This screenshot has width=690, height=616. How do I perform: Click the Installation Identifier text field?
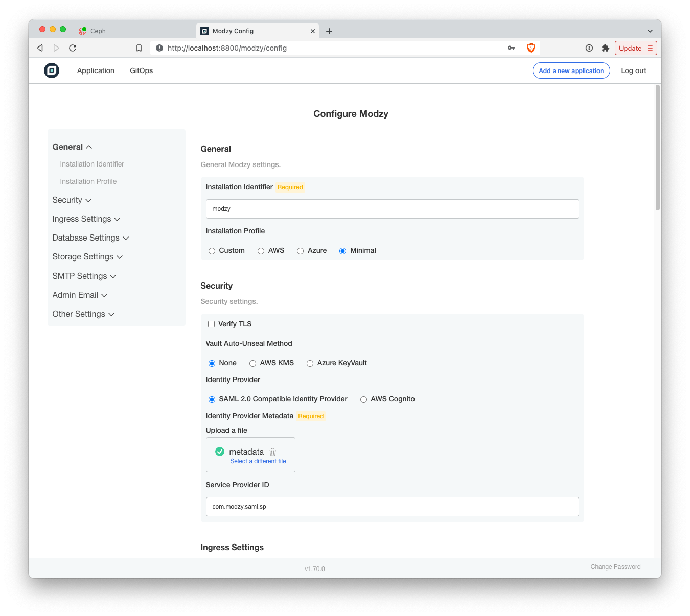click(392, 209)
